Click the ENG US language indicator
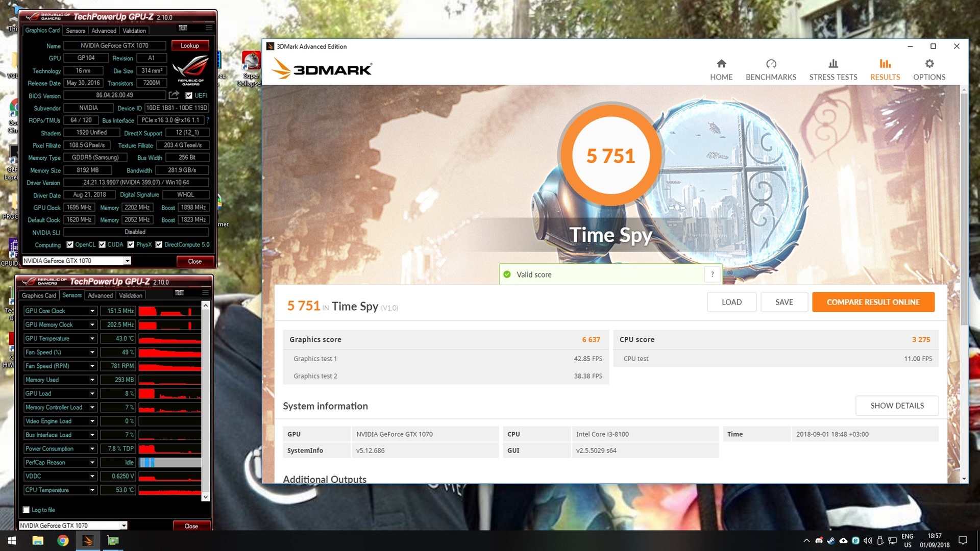This screenshot has width=980, height=551. coord(908,540)
